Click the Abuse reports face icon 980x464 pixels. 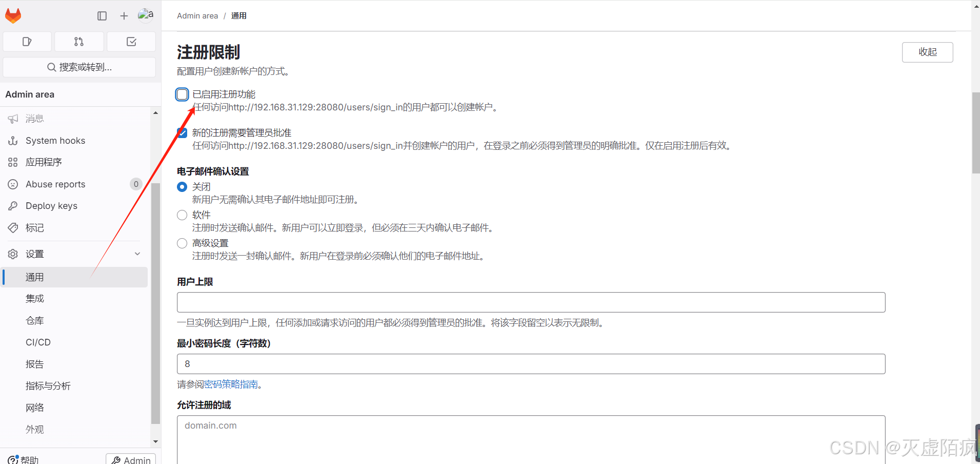[13, 184]
